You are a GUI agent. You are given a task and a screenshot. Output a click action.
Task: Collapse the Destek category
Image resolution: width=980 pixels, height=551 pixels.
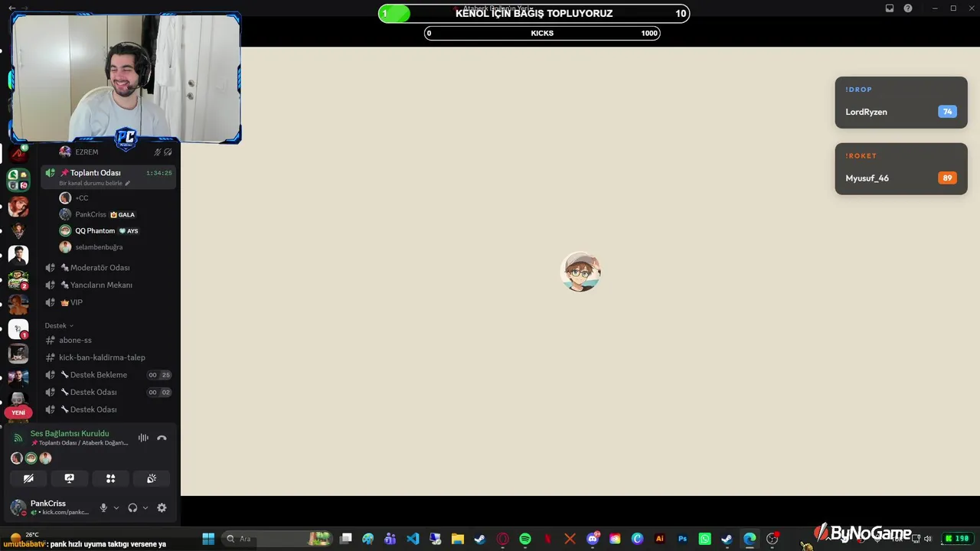[59, 326]
